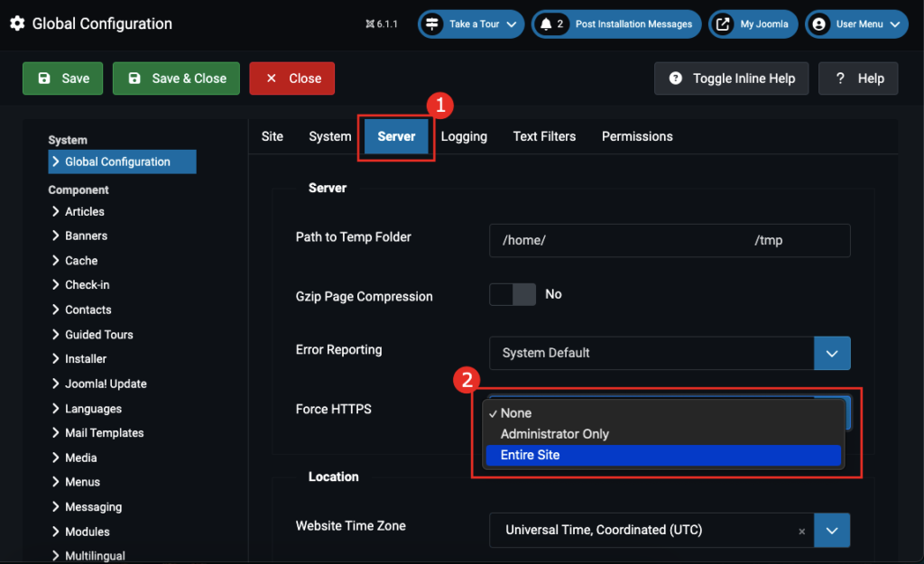924x564 pixels.
Task: Open Articles in the Component list
Action: click(85, 211)
